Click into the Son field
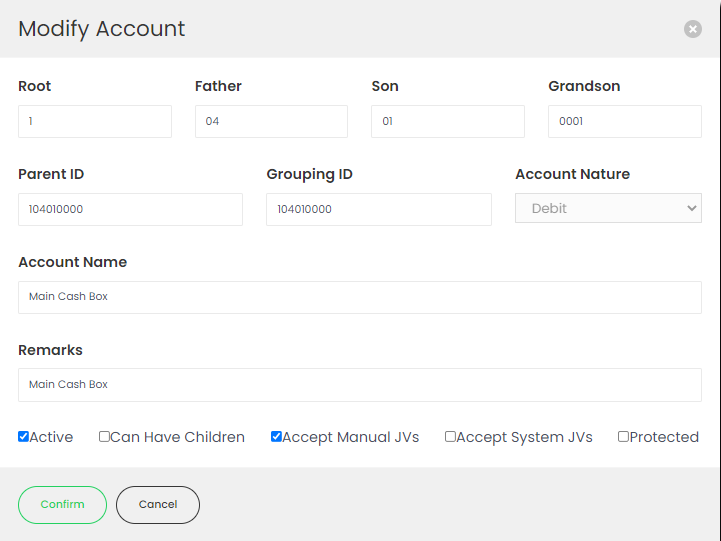 click(448, 121)
